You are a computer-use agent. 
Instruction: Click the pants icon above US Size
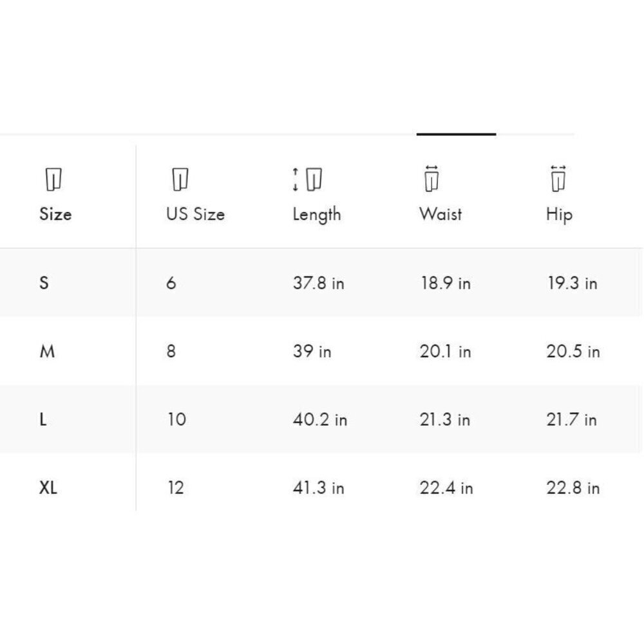point(180,180)
